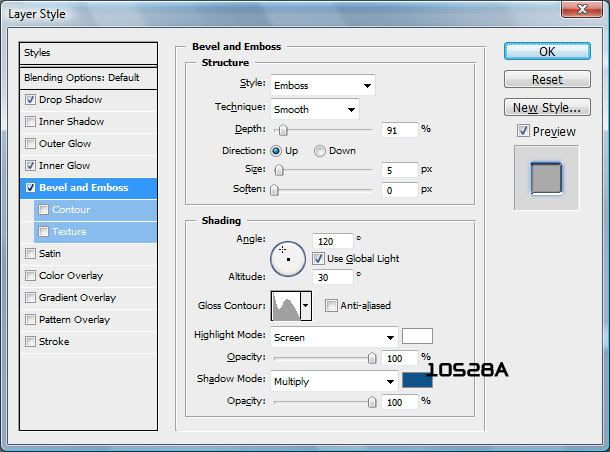Click the New Style... button

[x=545, y=107]
